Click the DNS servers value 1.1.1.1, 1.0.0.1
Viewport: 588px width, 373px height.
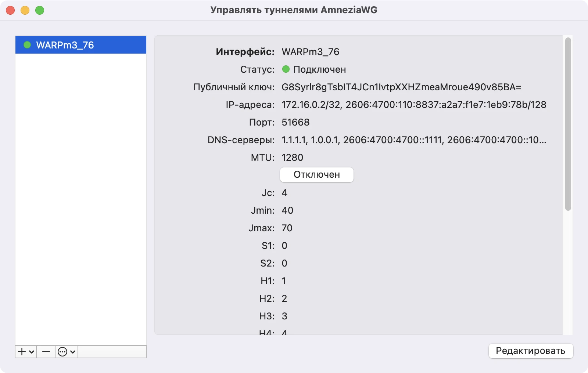[x=414, y=140]
